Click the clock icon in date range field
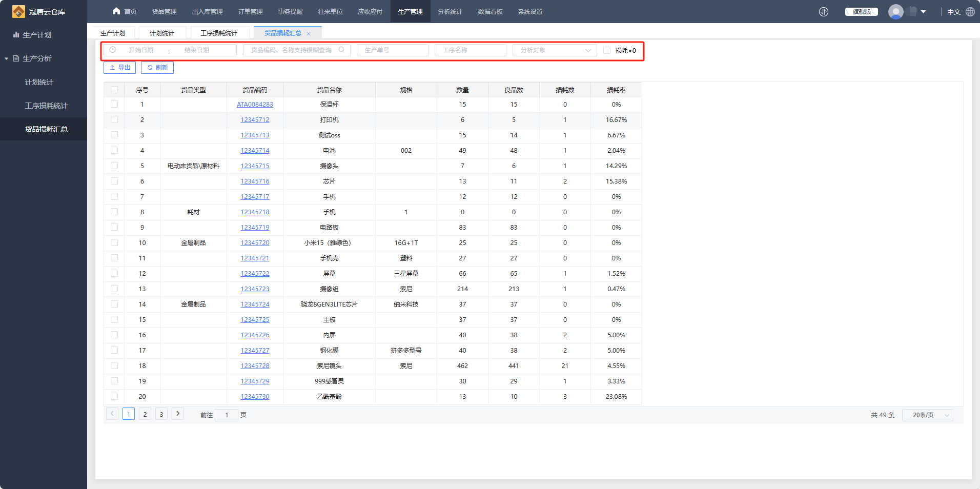 pos(113,50)
